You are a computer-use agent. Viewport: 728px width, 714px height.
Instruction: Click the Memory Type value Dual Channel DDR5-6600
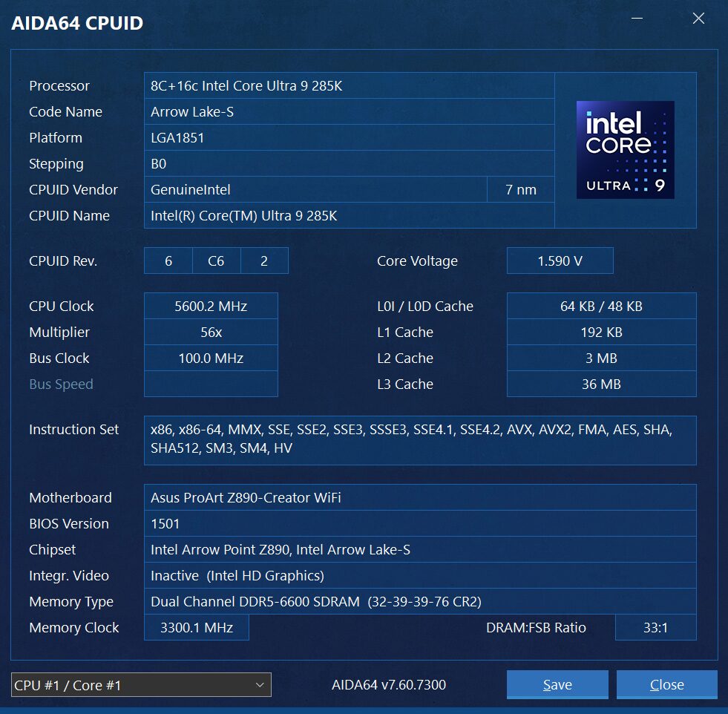(x=420, y=602)
